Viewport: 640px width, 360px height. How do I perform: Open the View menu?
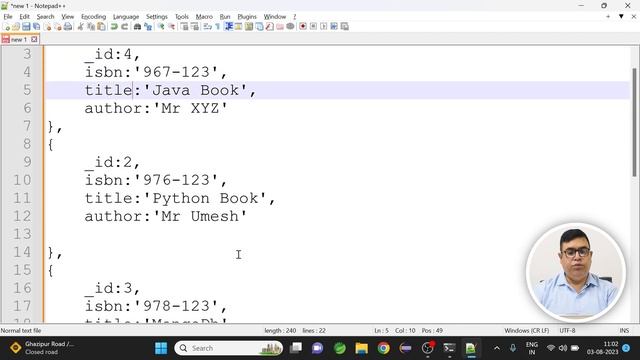tap(68, 17)
